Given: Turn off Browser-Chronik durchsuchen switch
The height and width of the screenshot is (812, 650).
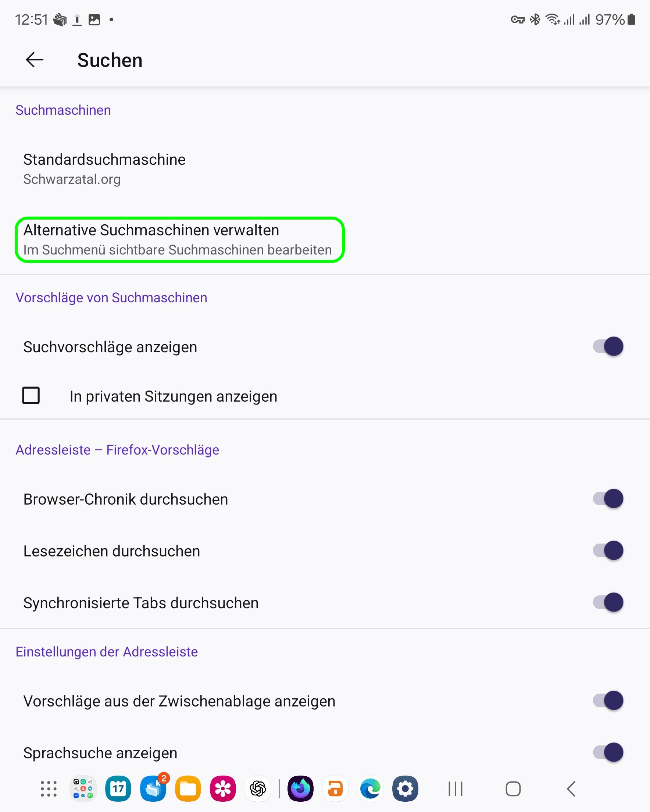Looking at the screenshot, I should coord(608,499).
